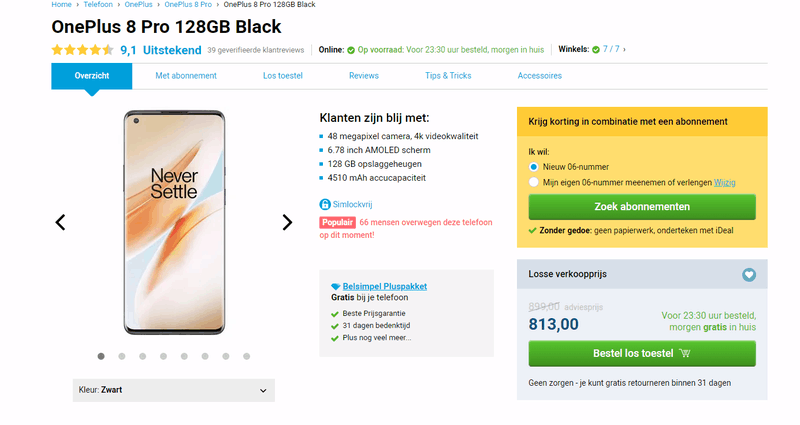Open the Tips & Tricks tab
This screenshot has height=425, width=800.
(448, 76)
